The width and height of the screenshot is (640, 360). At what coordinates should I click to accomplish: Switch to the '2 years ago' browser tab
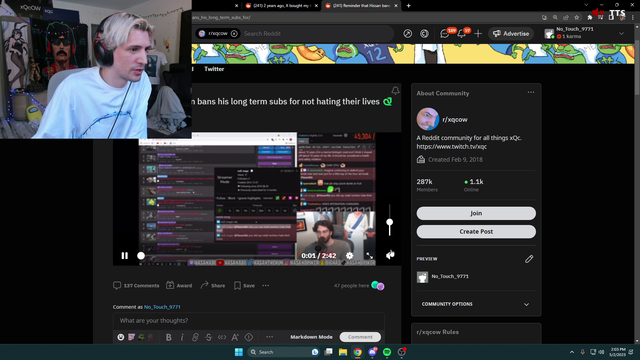click(281, 6)
